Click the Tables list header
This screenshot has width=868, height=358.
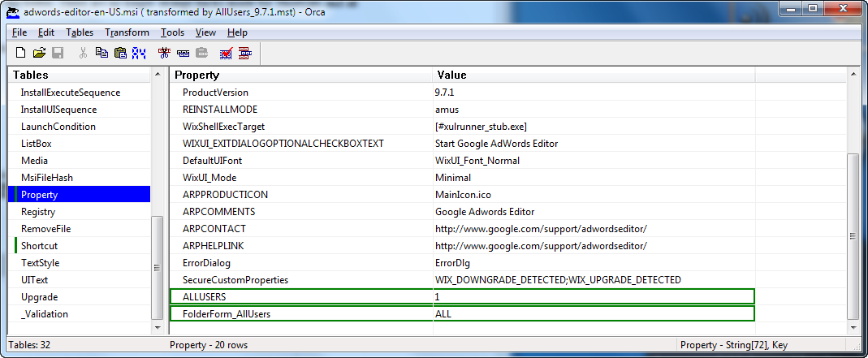79,75
